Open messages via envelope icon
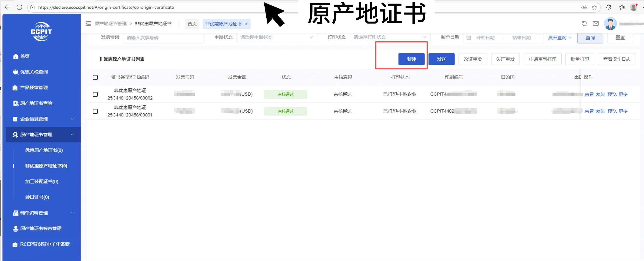The height and width of the screenshot is (261, 644). [x=596, y=23]
